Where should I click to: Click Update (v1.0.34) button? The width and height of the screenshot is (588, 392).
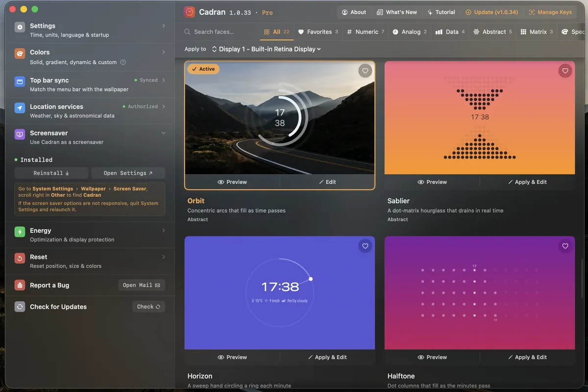[491, 12]
